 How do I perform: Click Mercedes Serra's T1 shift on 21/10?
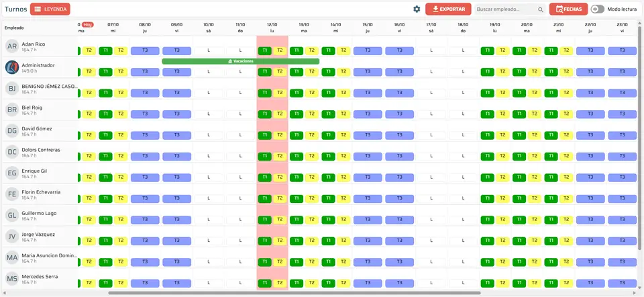pos(551,284)
